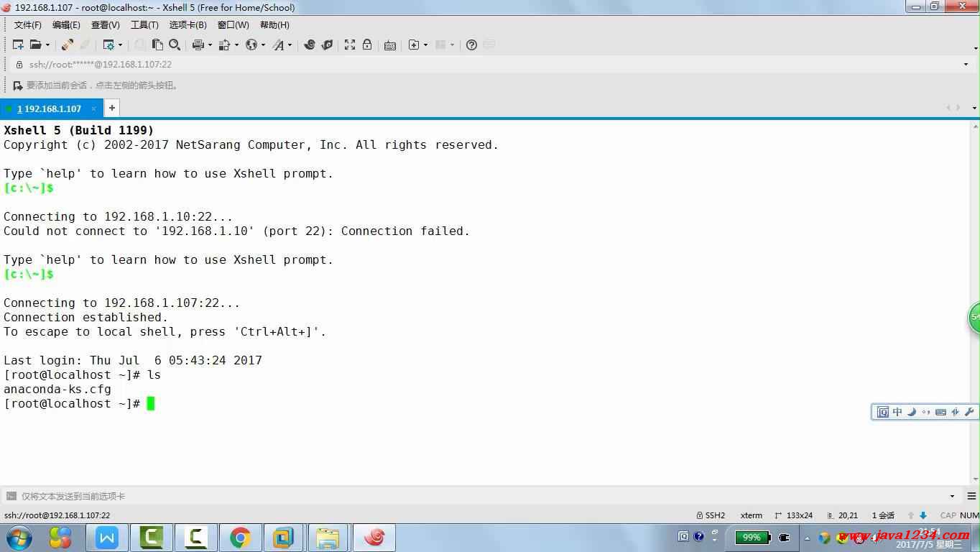Click the Print icon in toolbar
Screen dimensions: 980x552
[198, 45]
